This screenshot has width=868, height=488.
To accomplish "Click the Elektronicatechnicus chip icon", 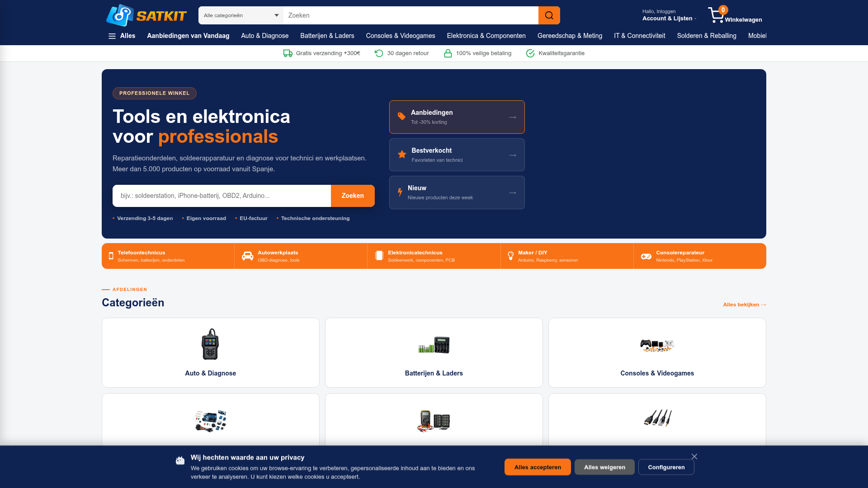I will click(x=379, y=256).
